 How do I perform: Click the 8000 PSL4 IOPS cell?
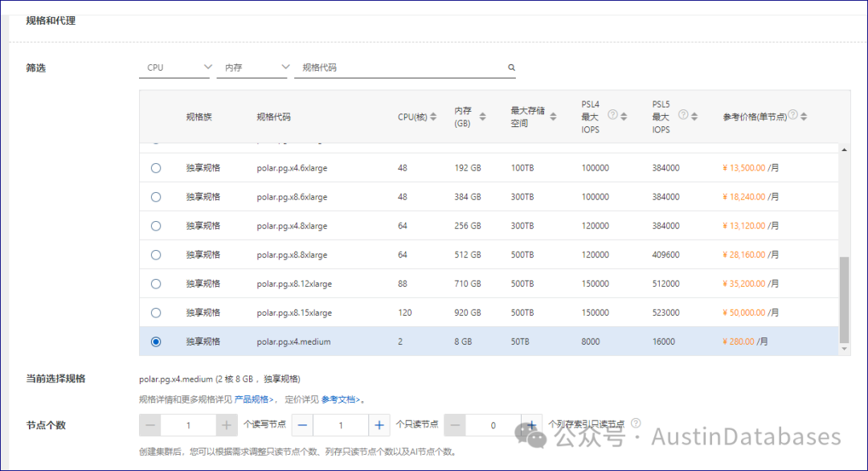(x=591, y=342)
